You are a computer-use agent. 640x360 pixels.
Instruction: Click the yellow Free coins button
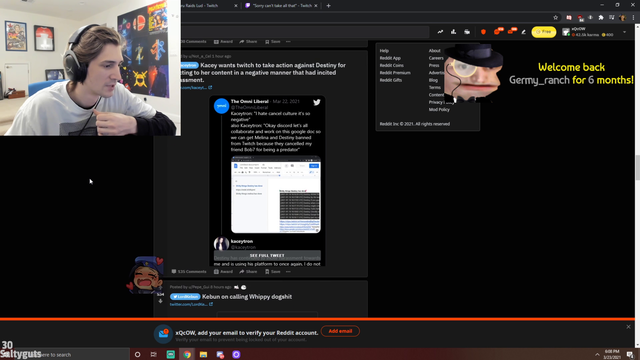[x=544, y=32]
